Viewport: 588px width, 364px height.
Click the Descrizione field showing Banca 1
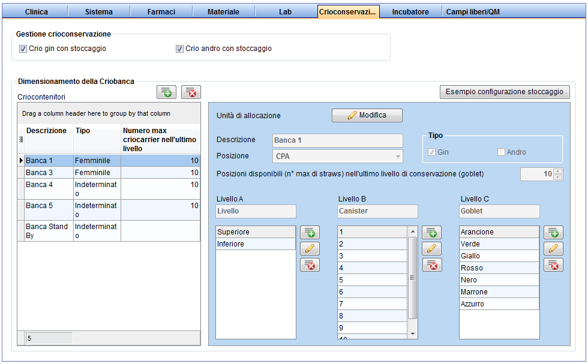pos(337,140)
